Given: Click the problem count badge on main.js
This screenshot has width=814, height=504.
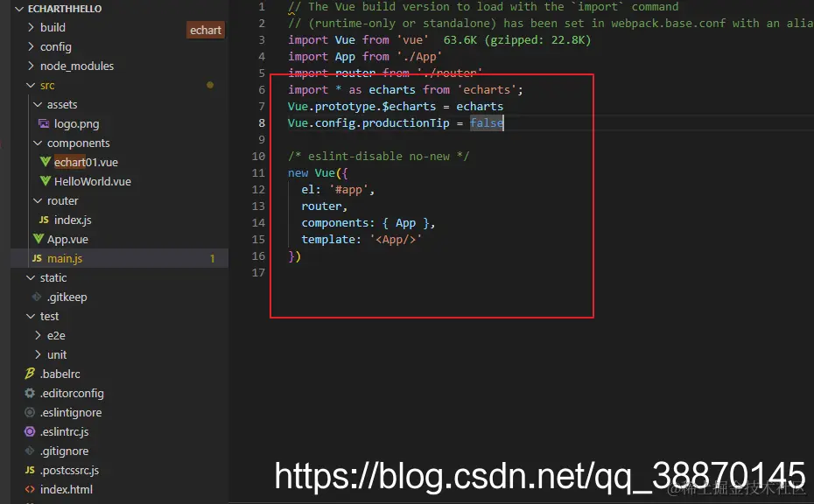Looking at the screenshot, I should [213, 258].
